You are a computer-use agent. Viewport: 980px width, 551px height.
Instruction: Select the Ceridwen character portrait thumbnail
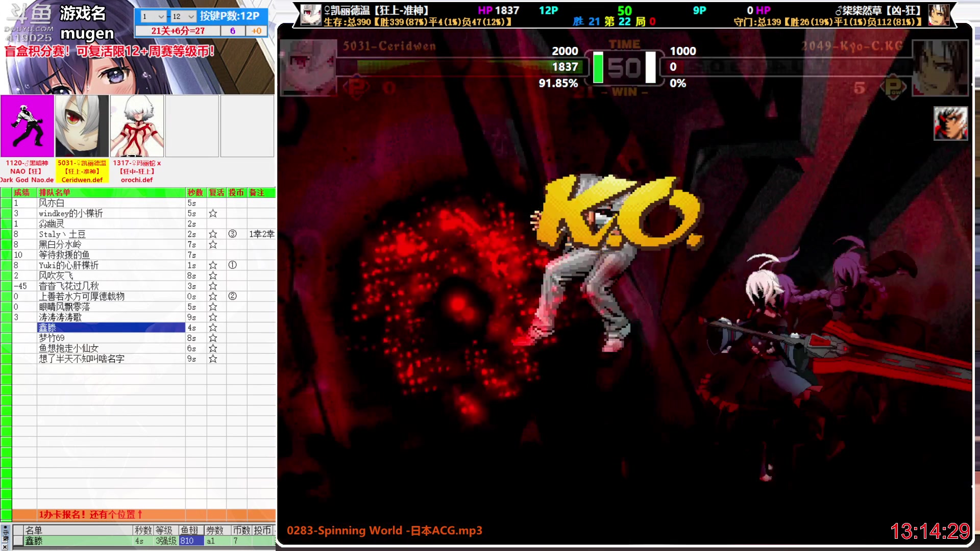pos(82,126)
